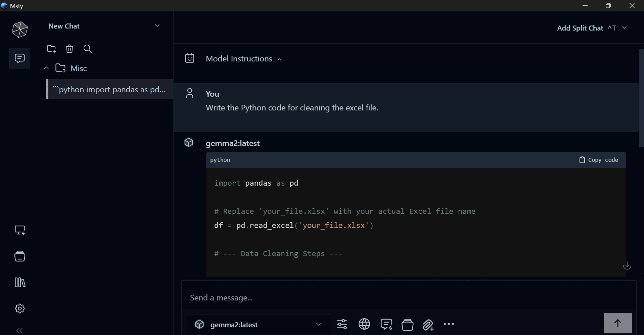Click the Msty logo icon in sidebar
The image size is (644, 335).
point(20,30)
